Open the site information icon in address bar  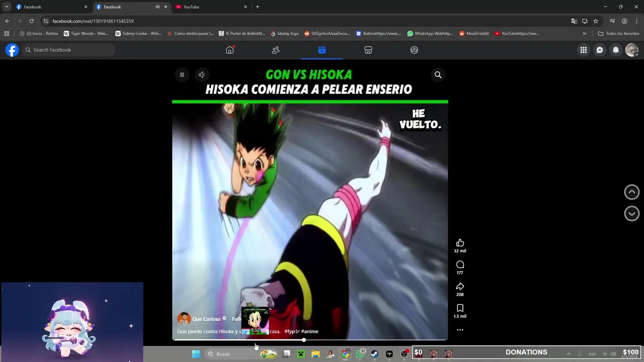point(46,21)
